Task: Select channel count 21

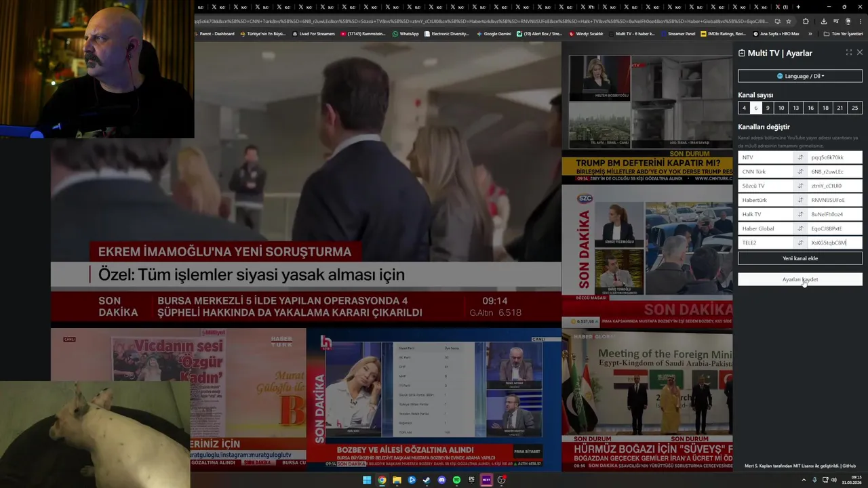Action: pos(840,108)
